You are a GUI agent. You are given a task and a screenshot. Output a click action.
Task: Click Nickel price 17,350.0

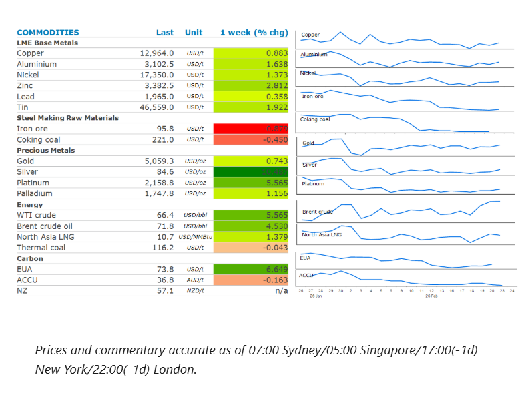(x=157, y=75)
